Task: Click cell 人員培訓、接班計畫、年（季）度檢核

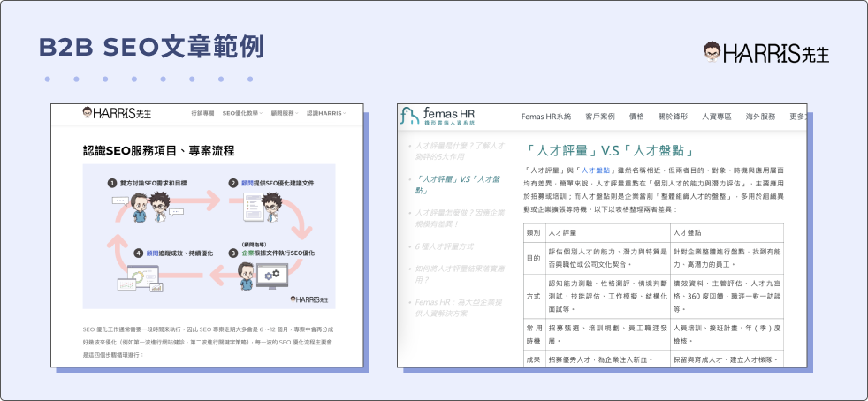Action: pyautogui.click(x=727, y=334)
